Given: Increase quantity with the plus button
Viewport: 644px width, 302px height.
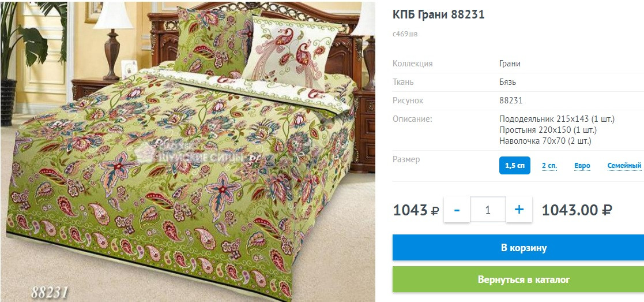Looking at the screenshot, I should click(x=519, y=210).
